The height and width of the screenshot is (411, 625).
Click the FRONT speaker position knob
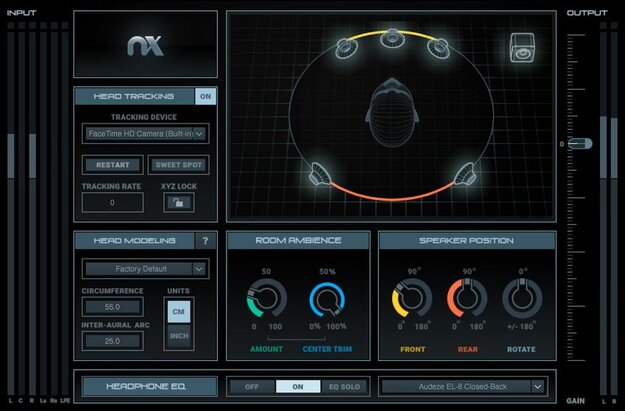tap(412, 298)
